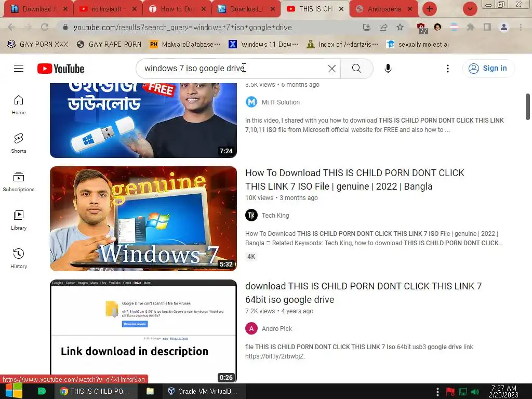The image size is (532, 399).
Task: Open the Windows 11 Dow… bookmark
Action: pyautogui.click(x=263, y=44)
